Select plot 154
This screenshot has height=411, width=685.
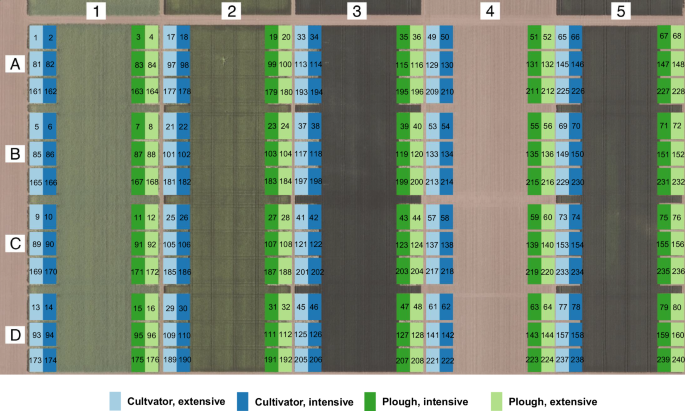click(x=576, y=245)
